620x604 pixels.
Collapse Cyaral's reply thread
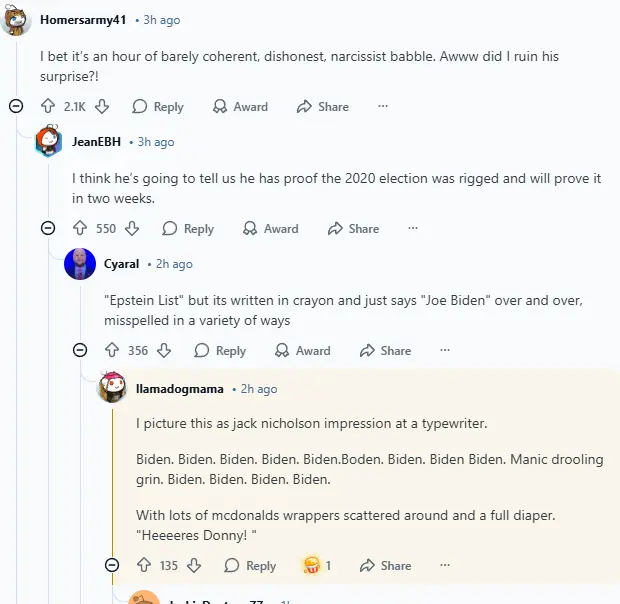coord(80,350)
